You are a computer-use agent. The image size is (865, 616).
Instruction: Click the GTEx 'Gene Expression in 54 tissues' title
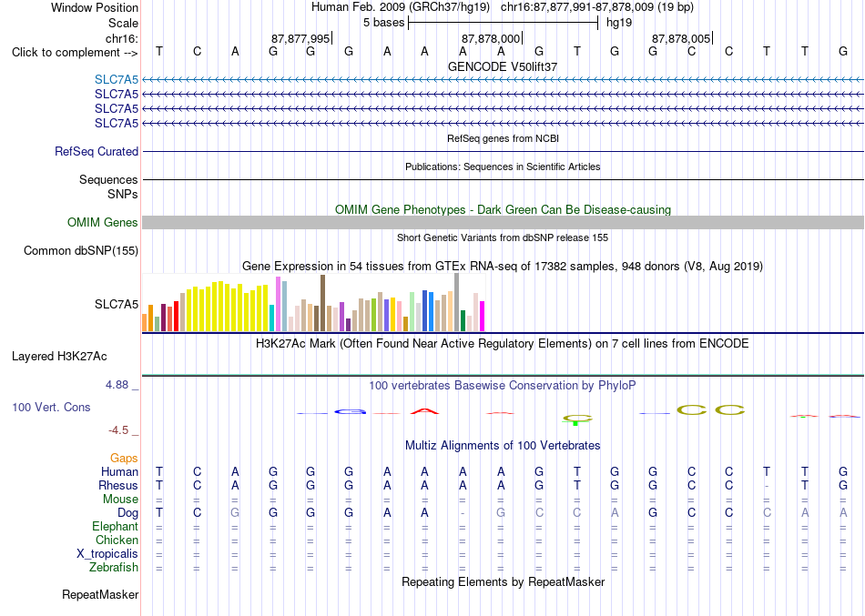503,267
